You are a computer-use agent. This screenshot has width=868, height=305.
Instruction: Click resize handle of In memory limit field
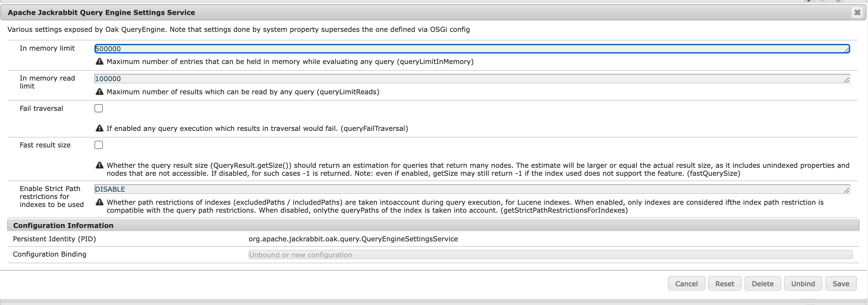click(846, 50)
